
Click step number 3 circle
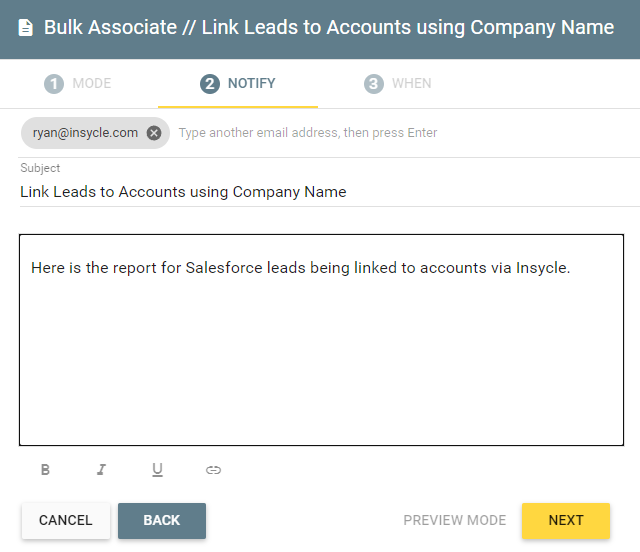click(373, 84)
